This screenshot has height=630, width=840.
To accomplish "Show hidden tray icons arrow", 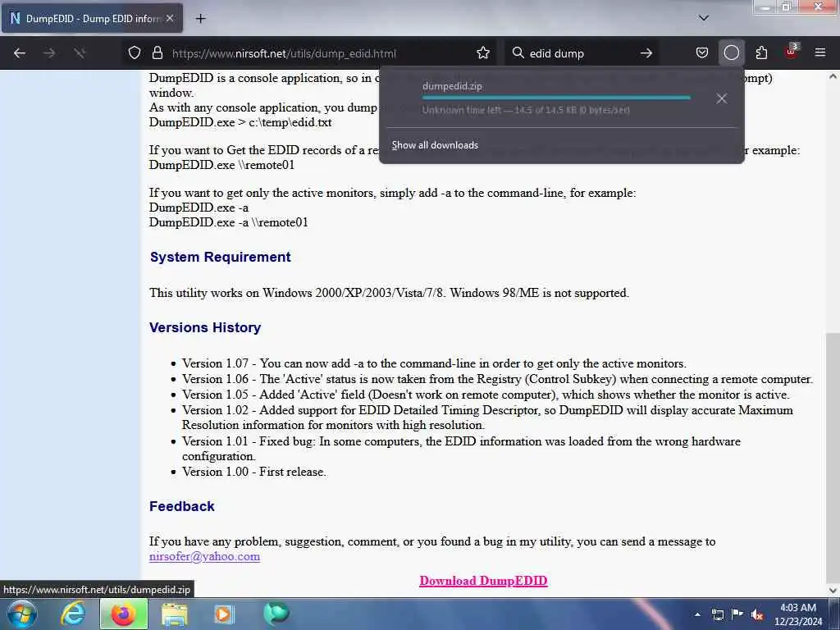I will (x=697, y=614).
